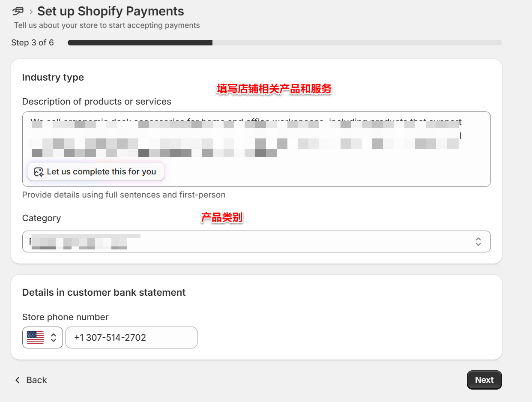Click the "Store phone number" label
This screenshot has height=402, width=532.
pos(65,317)
